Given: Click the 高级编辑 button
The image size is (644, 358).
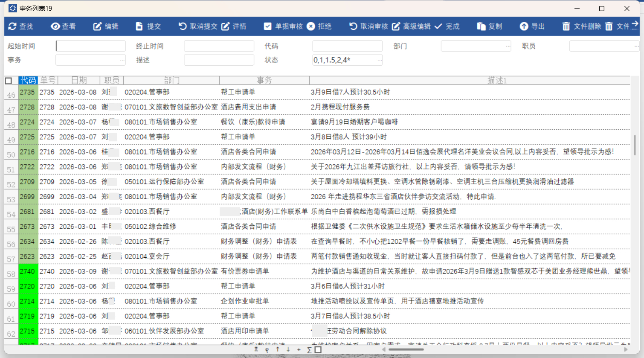Looking at the screenshot, I should coord(412,26).
